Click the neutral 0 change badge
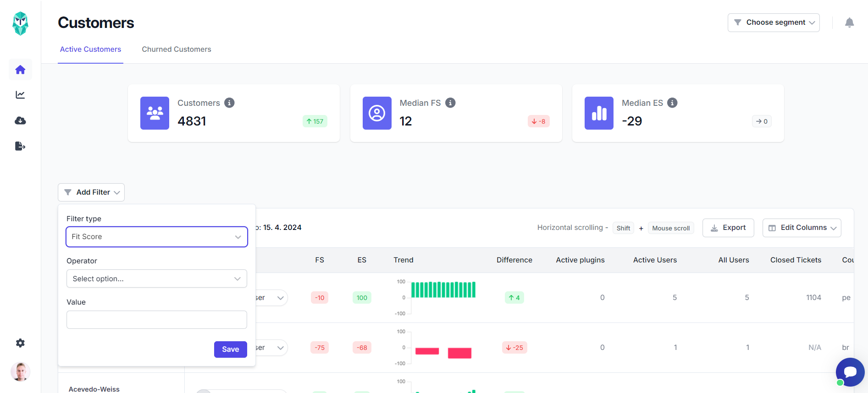The height and width of the screenshot is (393, 868). coord(762,121)
